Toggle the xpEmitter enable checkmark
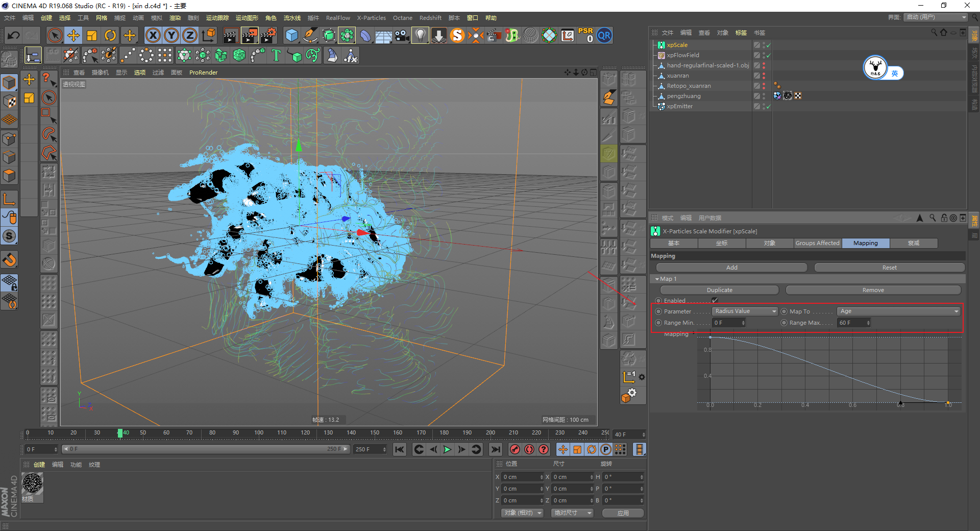The width and height of the screenshot is (980, 531). pos(768,106)
